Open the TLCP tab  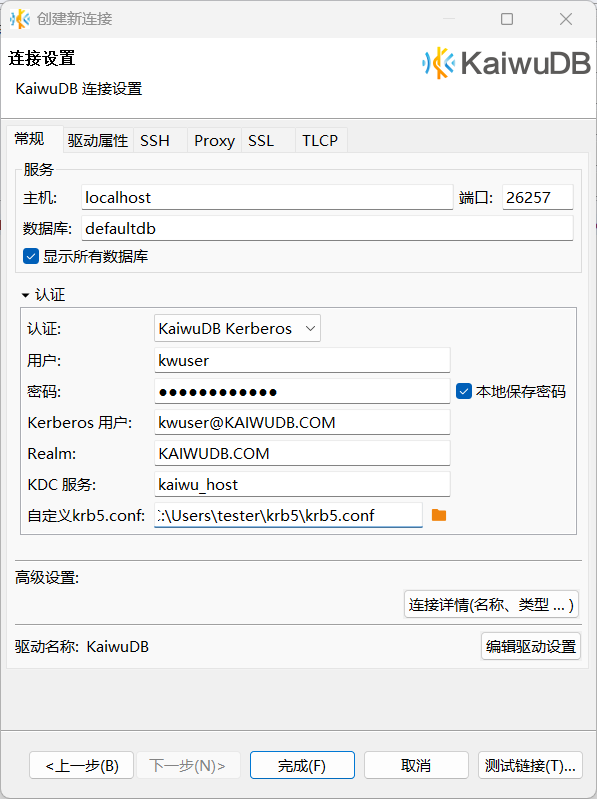(320, 141)
